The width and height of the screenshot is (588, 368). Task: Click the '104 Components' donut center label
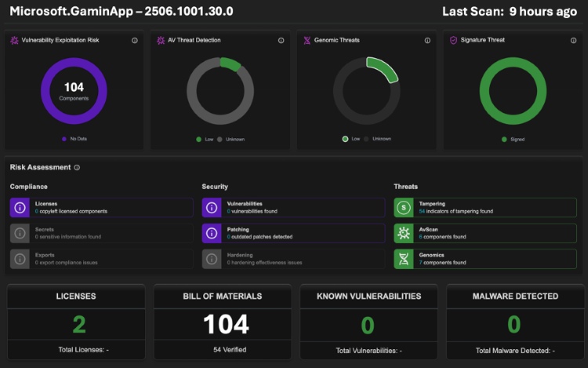click(x=74, y=92)
